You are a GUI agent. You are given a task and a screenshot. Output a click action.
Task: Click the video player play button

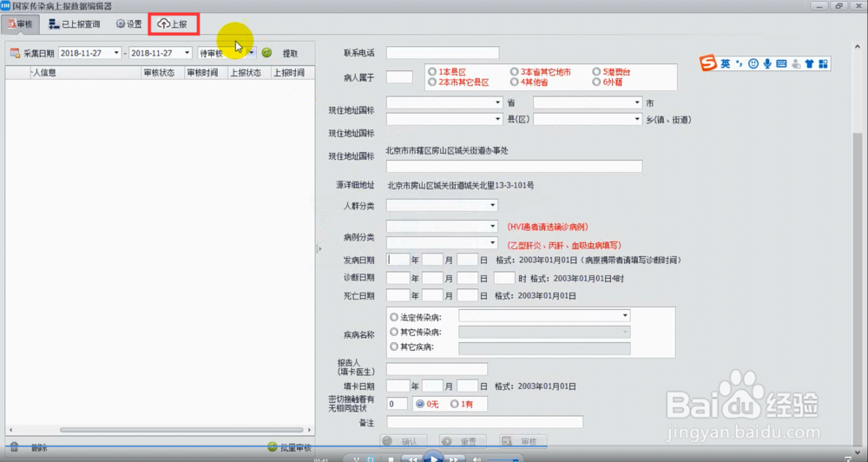pyautogui.click(x=433, y=458)
